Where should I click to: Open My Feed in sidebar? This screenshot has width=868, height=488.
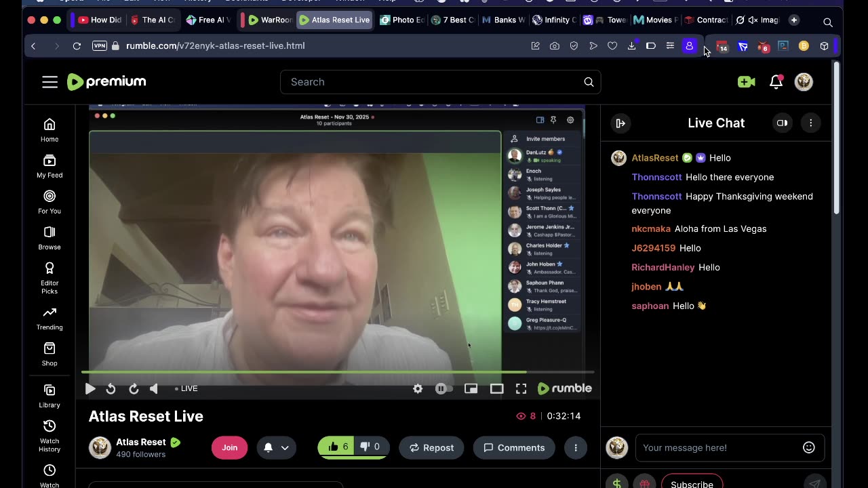(x=50, y=166)
